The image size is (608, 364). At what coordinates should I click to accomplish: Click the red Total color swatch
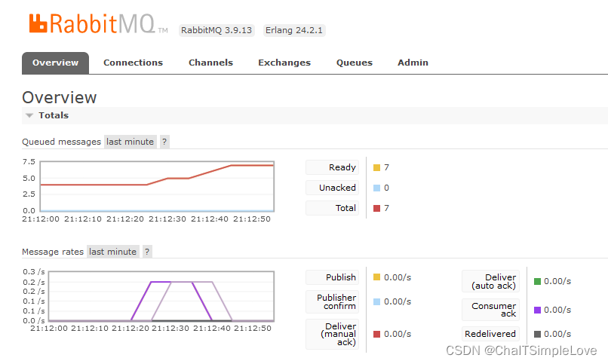[x=376, y=208]
